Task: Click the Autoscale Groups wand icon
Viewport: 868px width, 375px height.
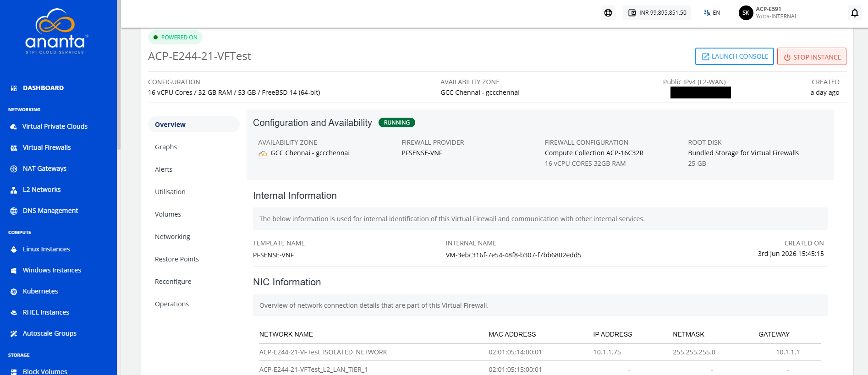Action: click(x=14, y=334)
